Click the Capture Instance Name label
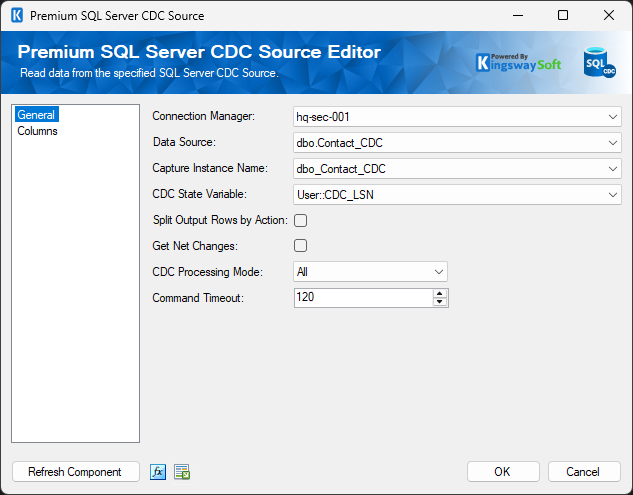The width and height of the screenshot is (633, 495). tap(210, 168)
